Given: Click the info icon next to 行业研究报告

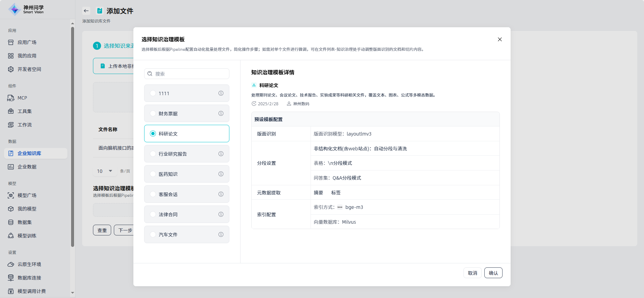Looking at the screenshot, I should coord(221,154).
